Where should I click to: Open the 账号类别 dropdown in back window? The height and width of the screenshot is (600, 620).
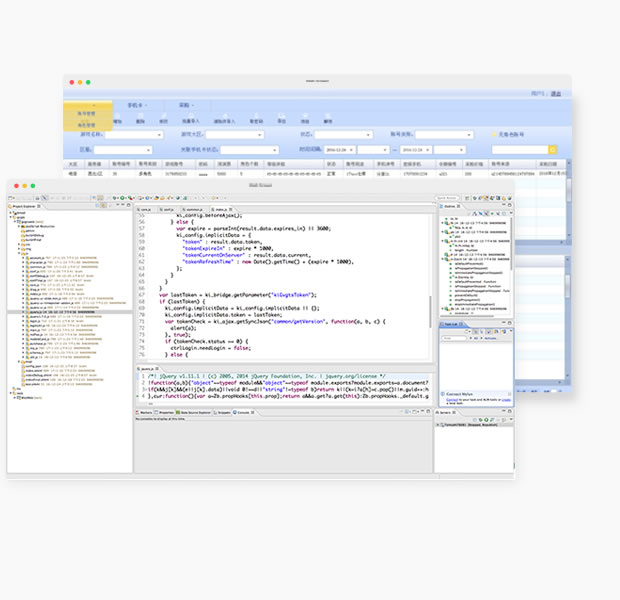(x=444, y=135)
